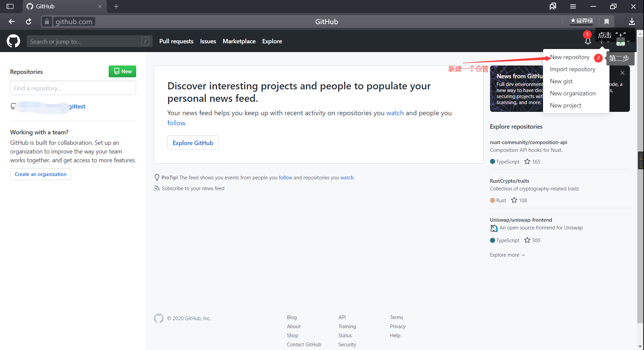This screenshot has height=350, width=644.
Task: Go back with browser arrow
Action: click(x=12, y=21)
